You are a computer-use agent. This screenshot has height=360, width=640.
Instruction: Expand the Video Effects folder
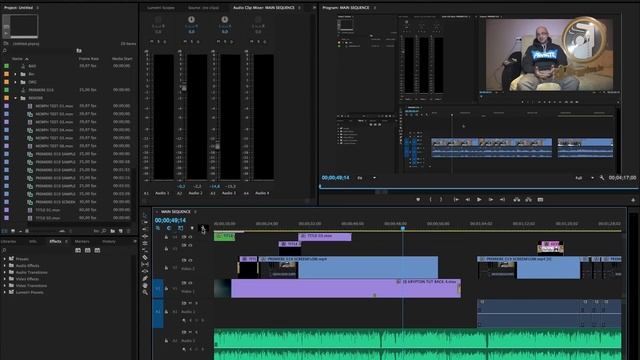coord(4,279)
